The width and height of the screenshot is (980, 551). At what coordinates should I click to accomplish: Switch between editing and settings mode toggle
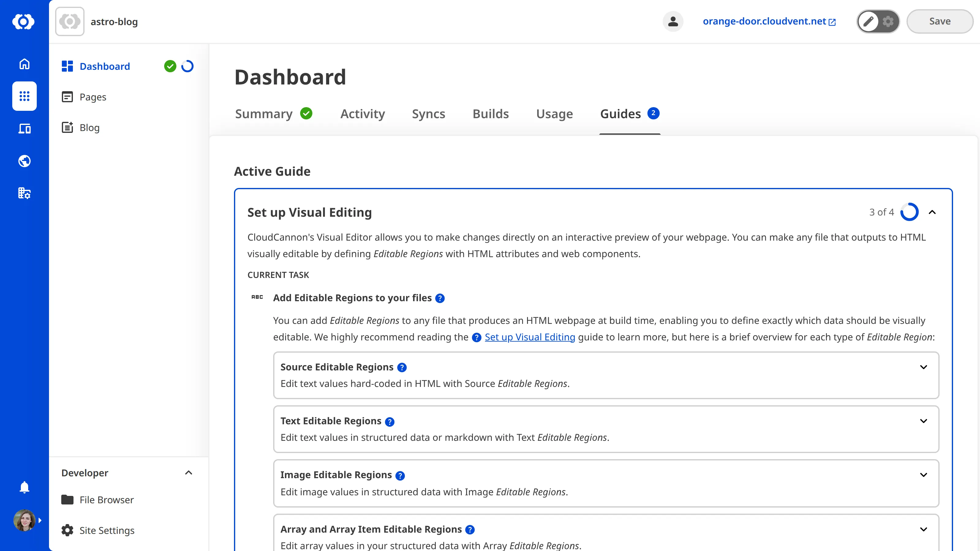point(878,21)
